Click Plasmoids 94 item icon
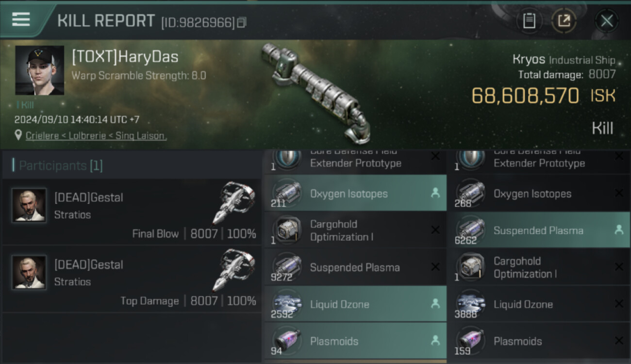This screenshot has width=631, height=364. pyautogui.click(x=286, y=340)
